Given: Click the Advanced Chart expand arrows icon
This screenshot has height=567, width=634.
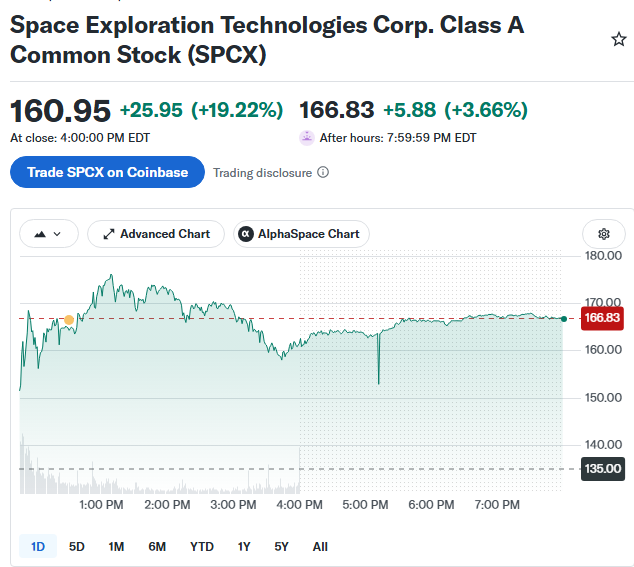Looking at the screenshot, I should [x=108, y=234].
